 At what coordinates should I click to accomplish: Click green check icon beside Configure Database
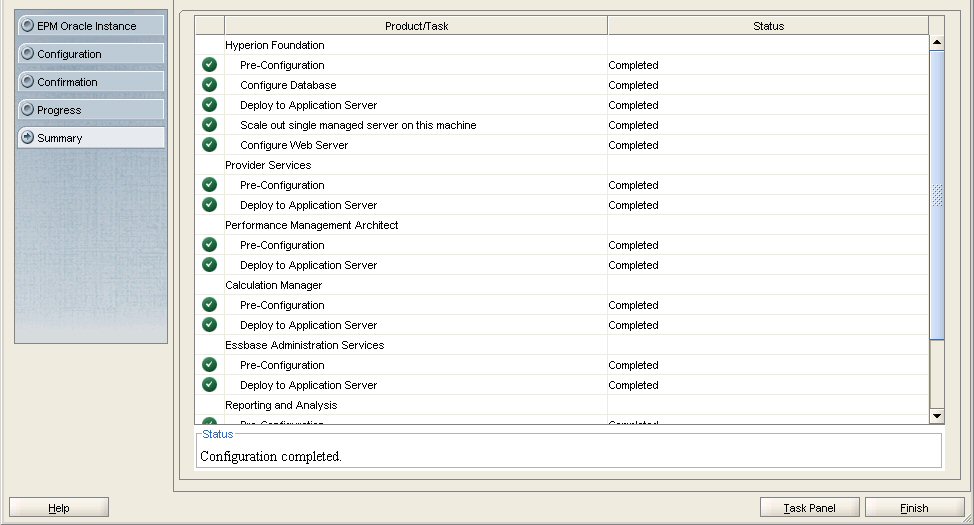[x=209, y=84]
